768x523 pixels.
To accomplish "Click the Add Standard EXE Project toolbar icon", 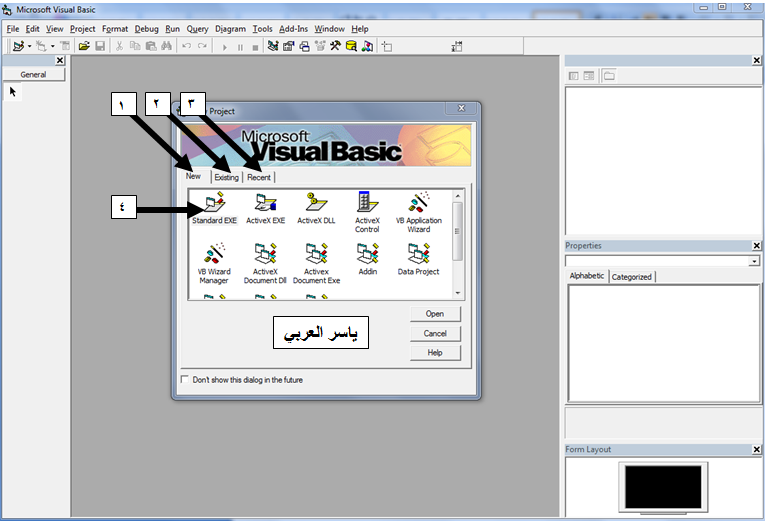I will tap(19, 47).
